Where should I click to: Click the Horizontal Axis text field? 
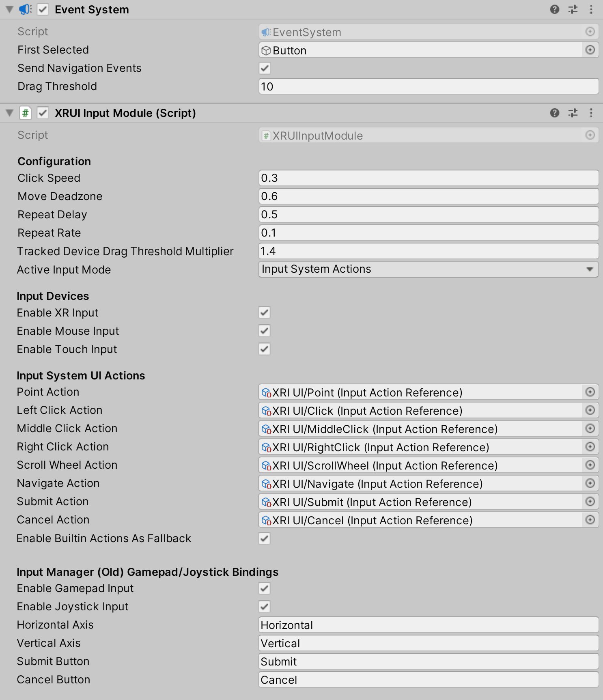(428, 625)
